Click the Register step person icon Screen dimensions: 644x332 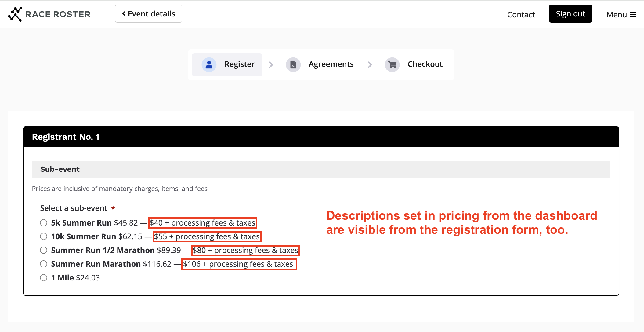click(x=209, y=64)
